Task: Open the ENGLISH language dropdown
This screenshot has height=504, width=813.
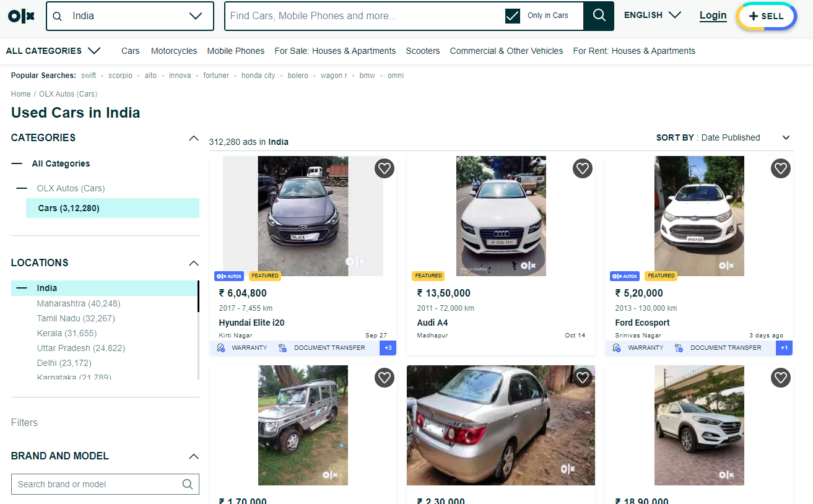Action: (x=653, y=15)
